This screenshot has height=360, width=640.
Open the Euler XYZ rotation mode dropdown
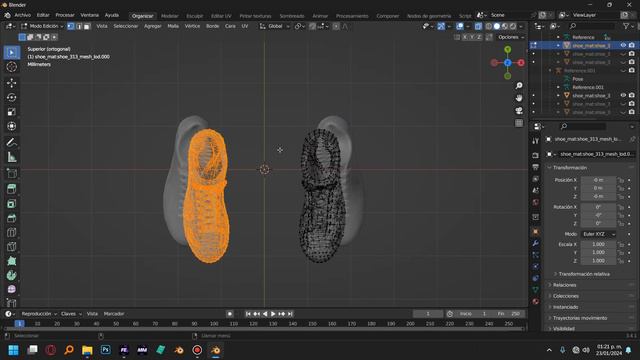(x=598, y=234)
